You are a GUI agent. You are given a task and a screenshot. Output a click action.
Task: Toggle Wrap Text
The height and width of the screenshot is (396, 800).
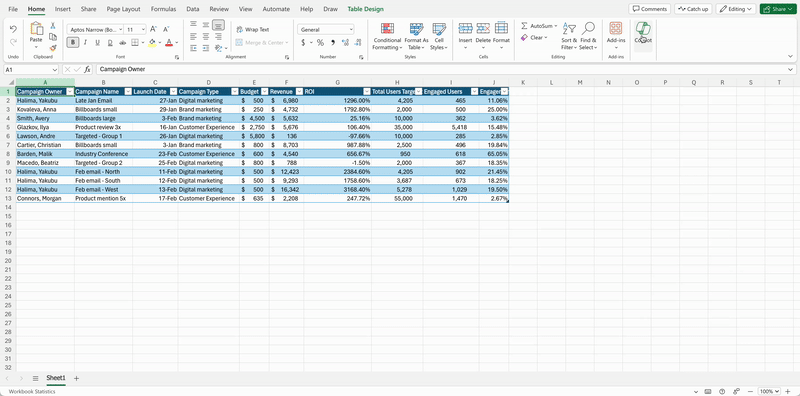[x=253, y=30]
